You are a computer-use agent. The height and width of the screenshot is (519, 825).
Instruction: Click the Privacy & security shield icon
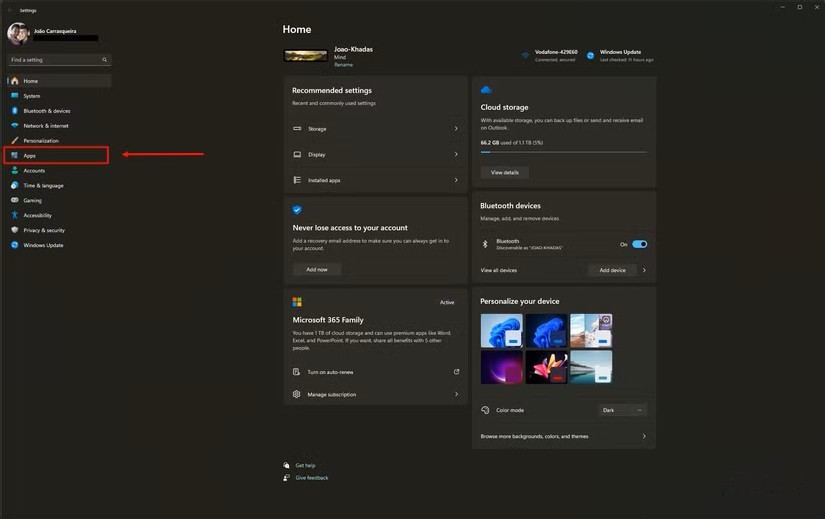14,230
